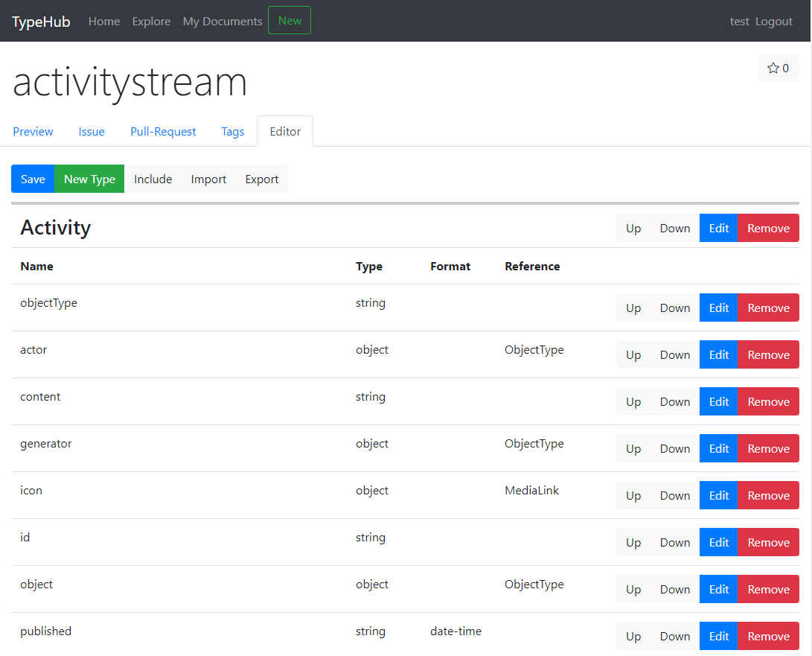
Task: Switch to the Issue tab
Action: [x=92, y=132]
